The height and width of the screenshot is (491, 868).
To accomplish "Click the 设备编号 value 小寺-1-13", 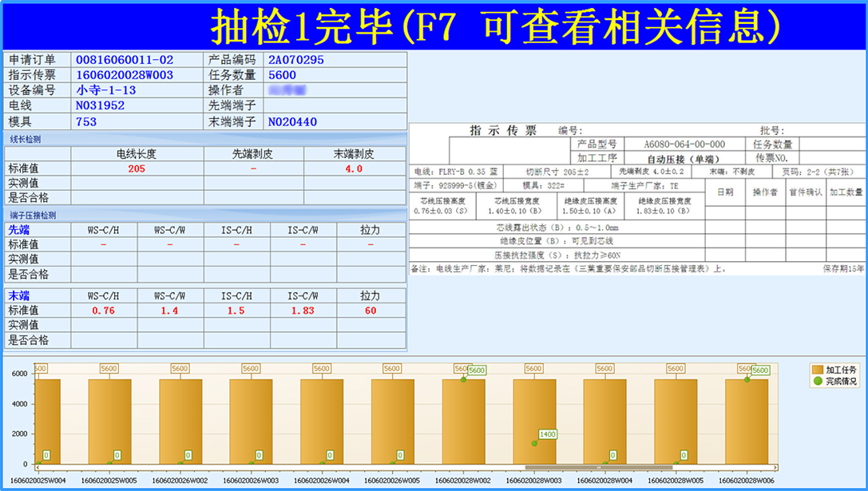I will [x=105, y=90].
